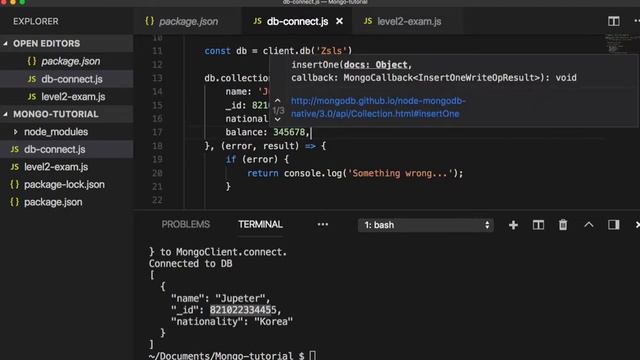This screenshot has height=360, width=640.
Task: Close the db-connect.js tab
Action: tap(339, 21)
